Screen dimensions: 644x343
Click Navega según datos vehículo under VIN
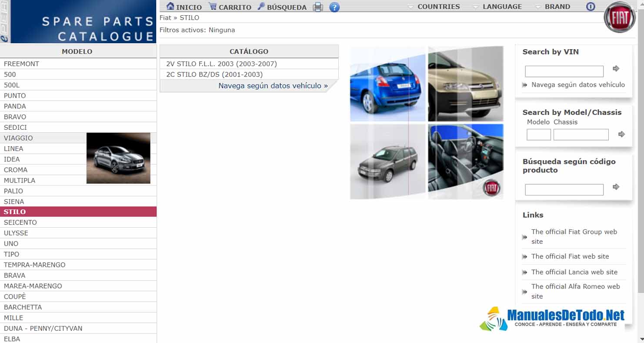[578, 84]
